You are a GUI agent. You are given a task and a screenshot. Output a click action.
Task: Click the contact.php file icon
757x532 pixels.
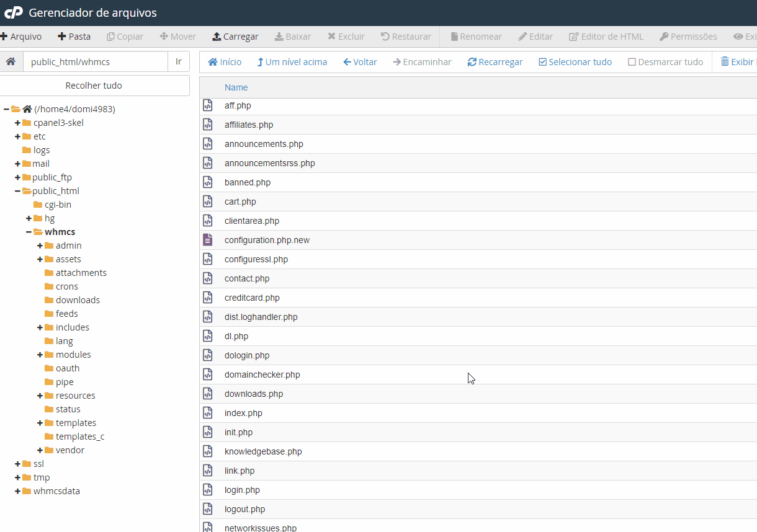tap(208, 278)
